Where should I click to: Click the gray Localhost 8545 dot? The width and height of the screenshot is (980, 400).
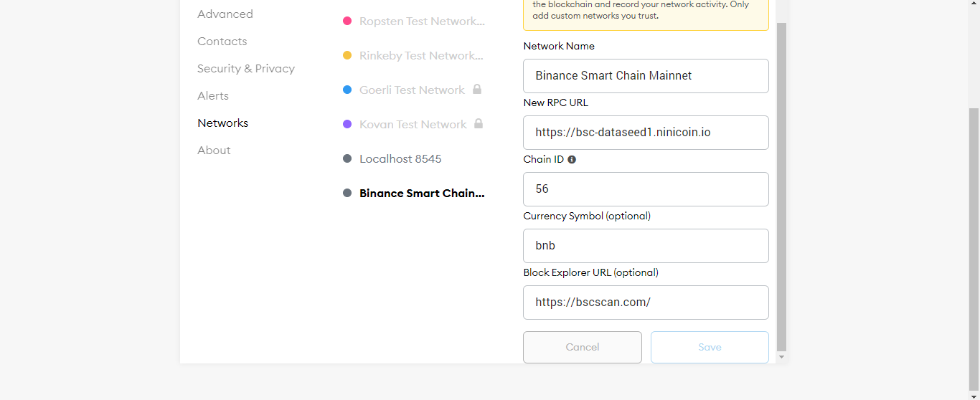click(347, 159)
